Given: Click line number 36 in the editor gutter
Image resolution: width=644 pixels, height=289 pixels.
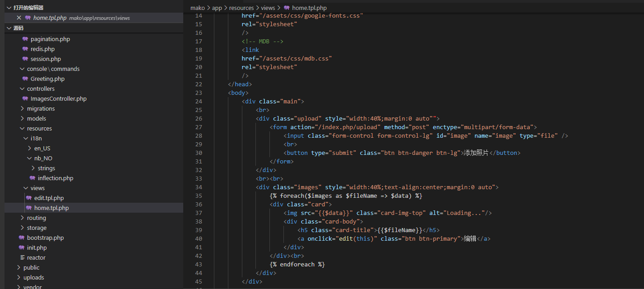Looking at the screenshot, I should [x=198, y=205].
